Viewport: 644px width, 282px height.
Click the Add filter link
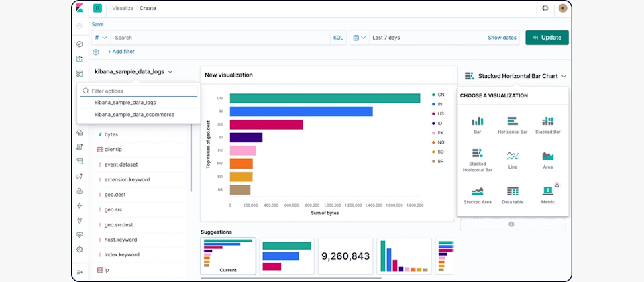121,52
